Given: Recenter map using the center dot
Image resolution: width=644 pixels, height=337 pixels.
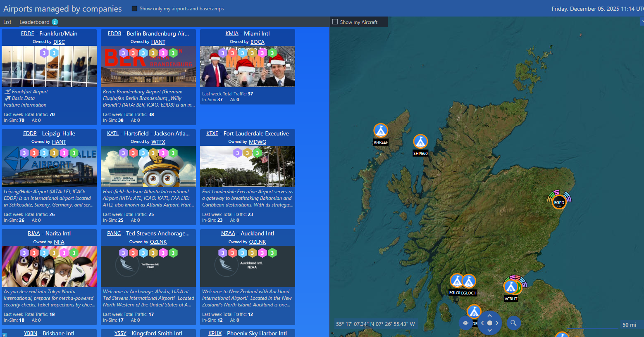Looking at the screenshot, I should click(490, 323).
